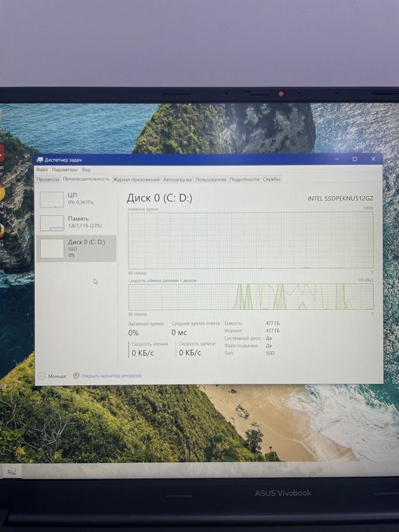The width and height of the screenshot is (399, 532).
Task: Show the Подробности tab
Action: click(x=244, y=179)
